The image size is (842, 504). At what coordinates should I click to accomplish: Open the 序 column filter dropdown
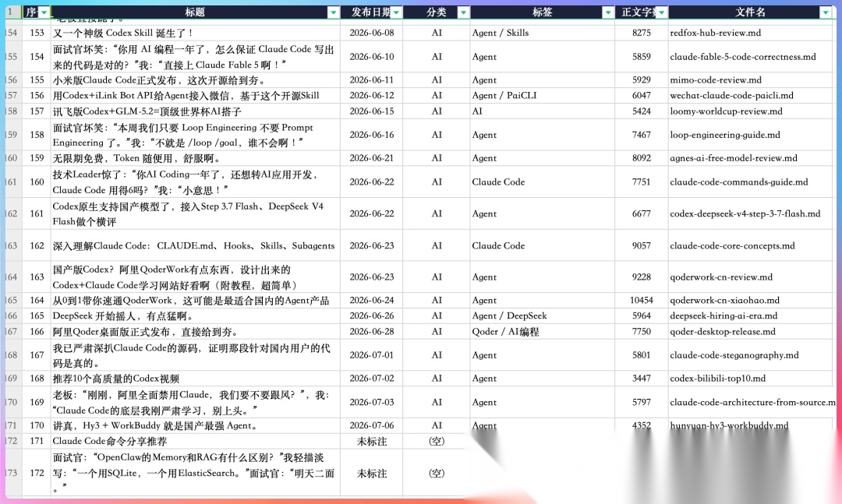click(44, 12)
